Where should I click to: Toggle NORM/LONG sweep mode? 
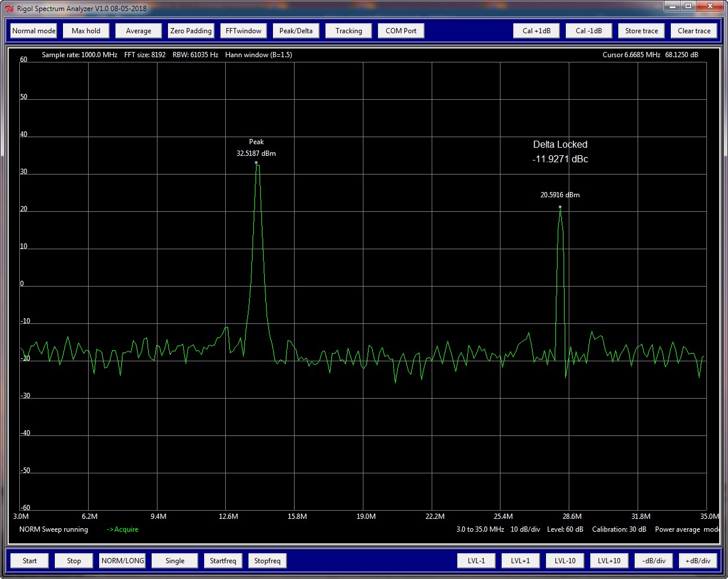point(123,561)
